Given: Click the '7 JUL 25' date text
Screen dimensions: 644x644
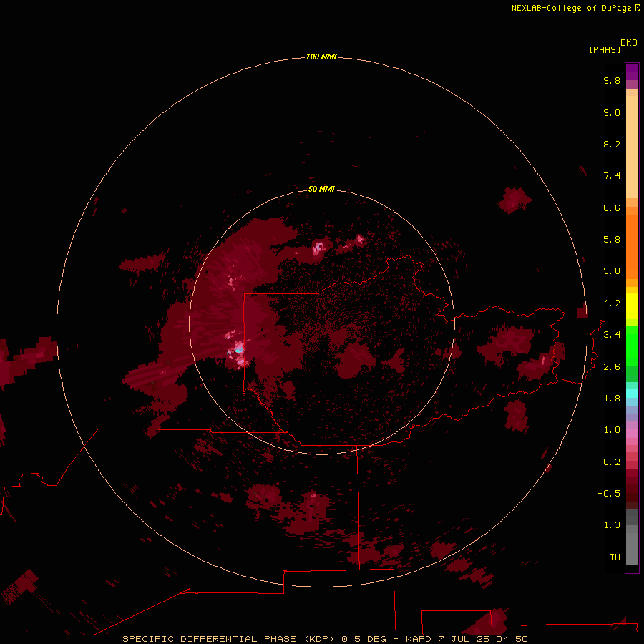Looking at the screenshot, I should click(464, 639).
